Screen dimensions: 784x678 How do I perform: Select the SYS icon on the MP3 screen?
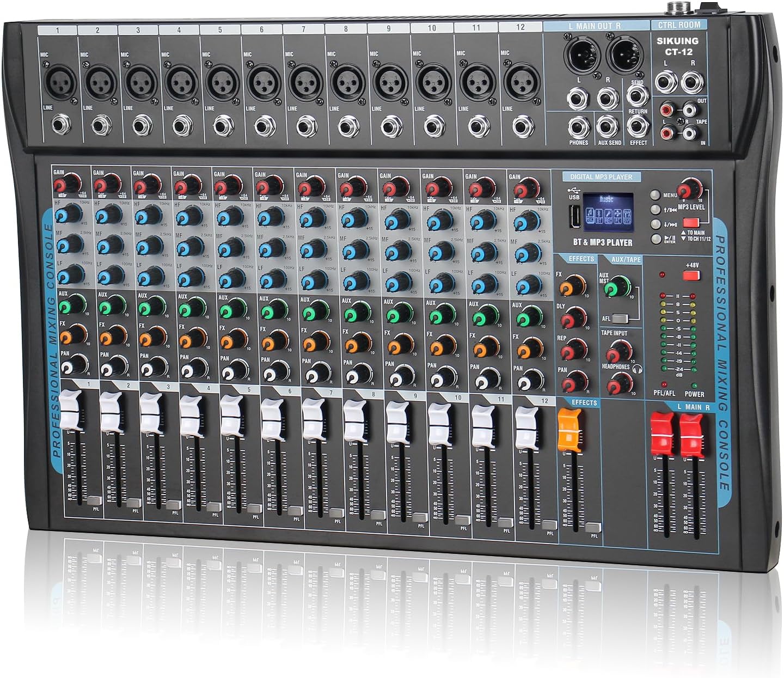(x=627, y=216)
